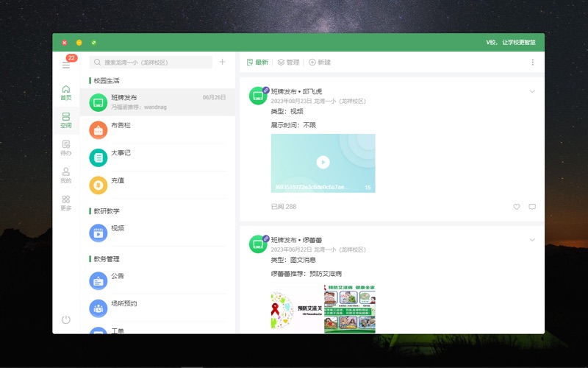Click the 新建 new post button
The image size is (588, 368).
(320, 63)
